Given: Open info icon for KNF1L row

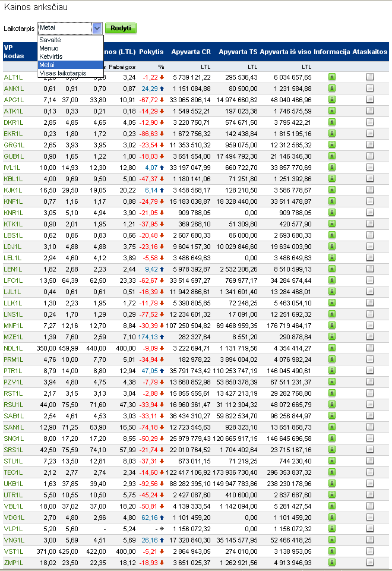Looking at the screenshot, I should (x=331, y=201).
